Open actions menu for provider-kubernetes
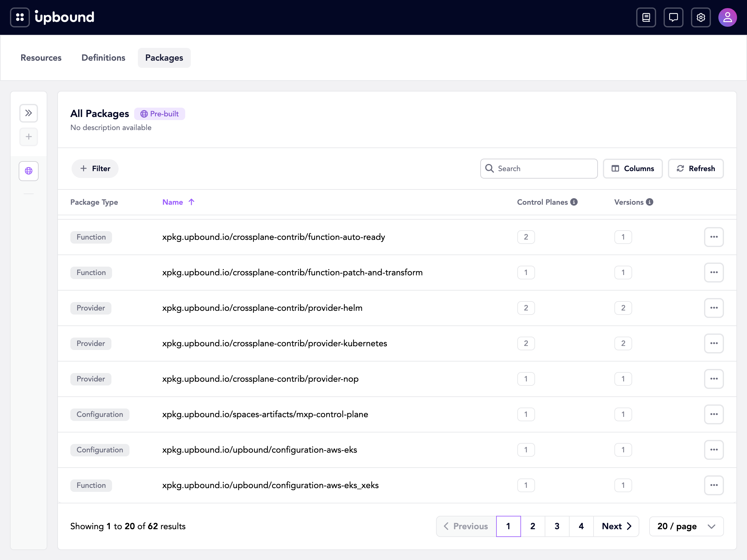The width and height of the screenshot is (747, 560). coord(714,343)
